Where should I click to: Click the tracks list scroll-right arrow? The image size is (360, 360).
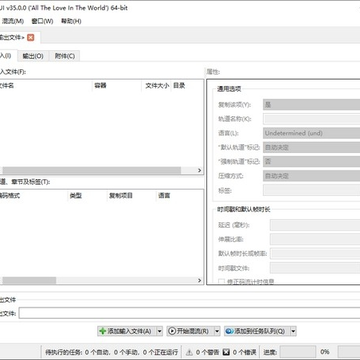pos(200,280)
